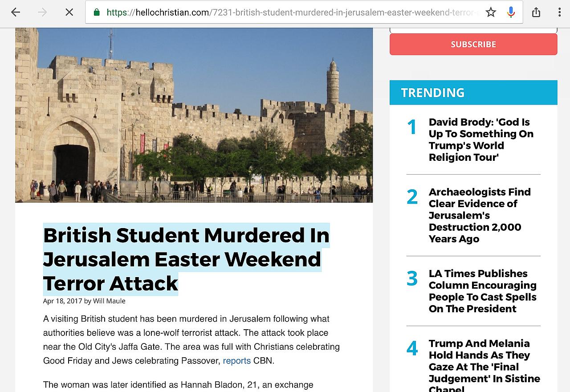Click trending rank number 3
570x392 pixels.
(x=412, y=278)
